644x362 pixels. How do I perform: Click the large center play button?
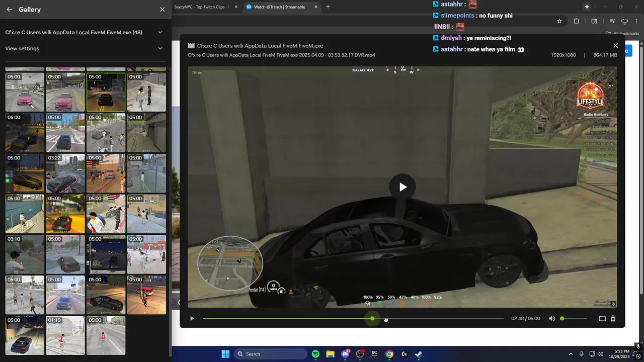pos(403,187)
